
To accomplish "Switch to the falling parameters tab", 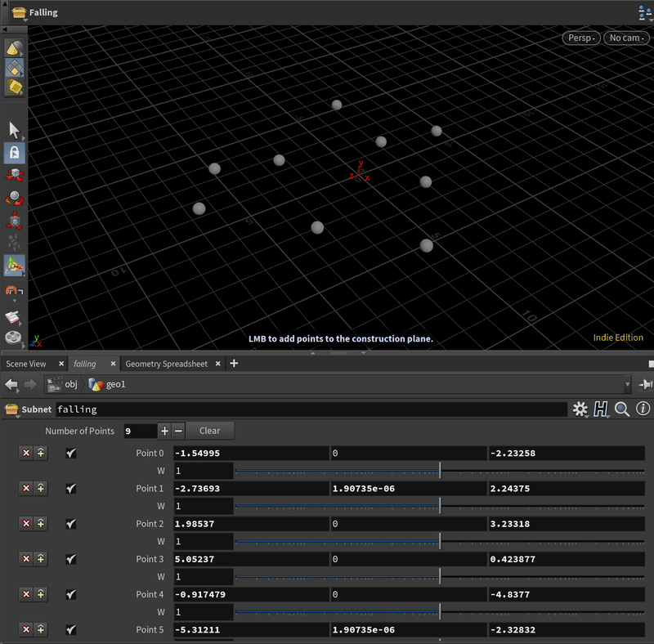I will point(85,364).
